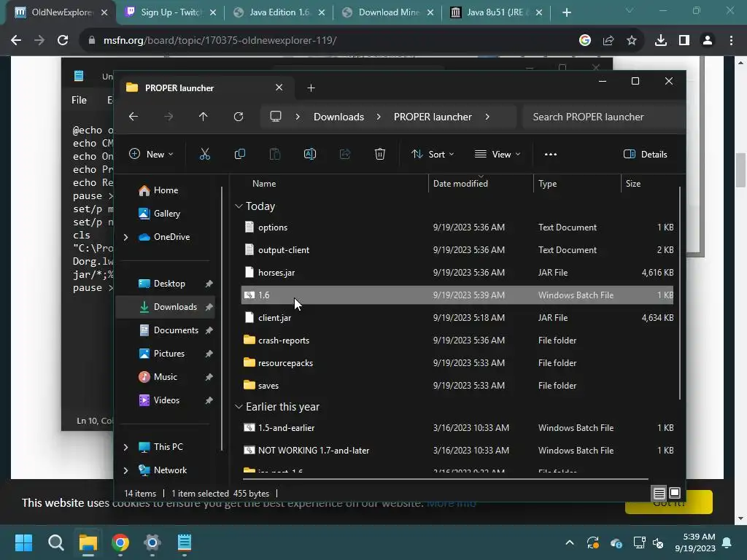Open Notepad from the taskbar

point(185,542)
